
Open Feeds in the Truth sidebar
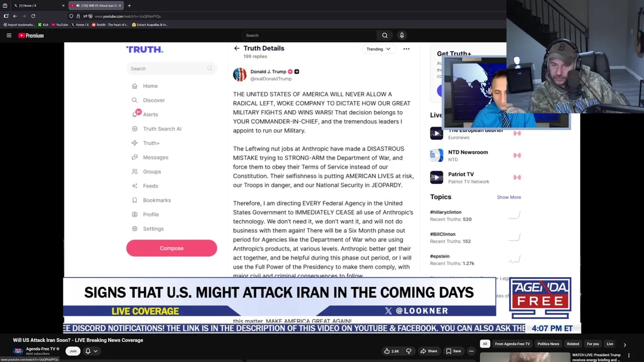pyautogui.click(x=145, y=186)
